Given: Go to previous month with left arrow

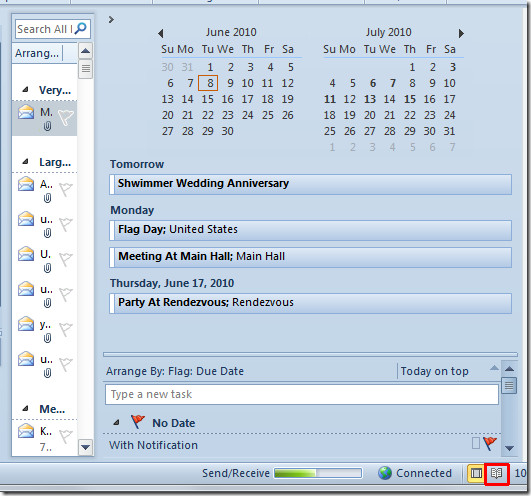Looking at the screenshot, I should pos(161,34).
